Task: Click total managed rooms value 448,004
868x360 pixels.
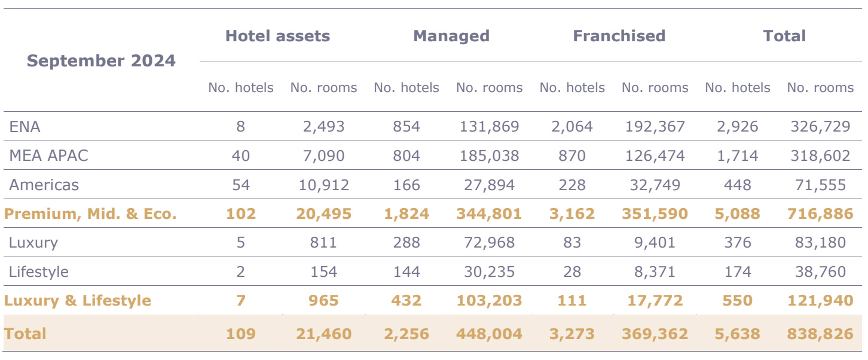Action: coord(489,334)
